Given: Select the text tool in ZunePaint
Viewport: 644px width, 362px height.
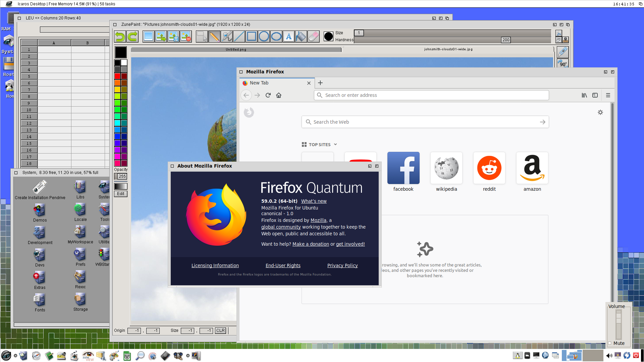Looking at the screenshot, I should (x=288, y=37).
